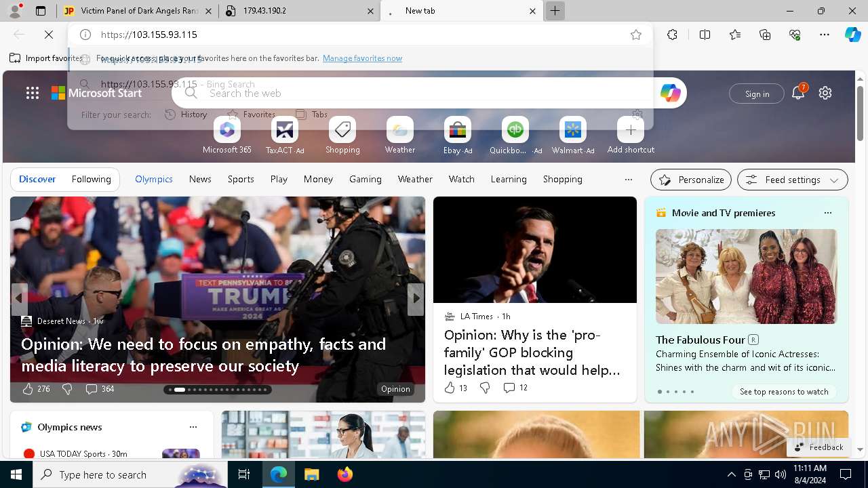Image resolution: width=868 pixels, height=488 pixels.
Task: Open Settings and more ellipsis
Action: click(x=825, y=35)
